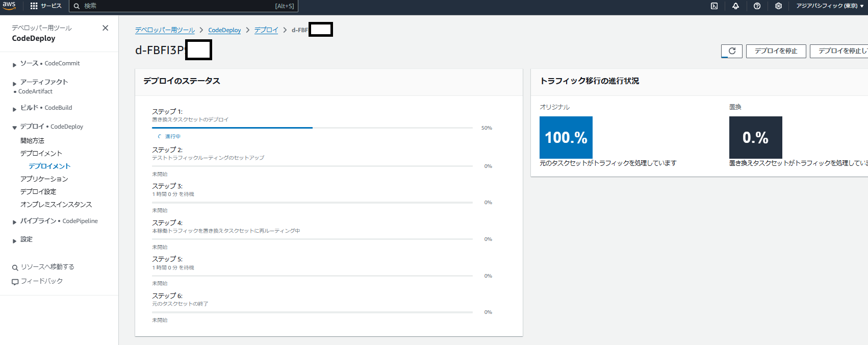This screenshot has height=345, width=868.
Task: Click the フィードバック link
Action: pos(42,281)
